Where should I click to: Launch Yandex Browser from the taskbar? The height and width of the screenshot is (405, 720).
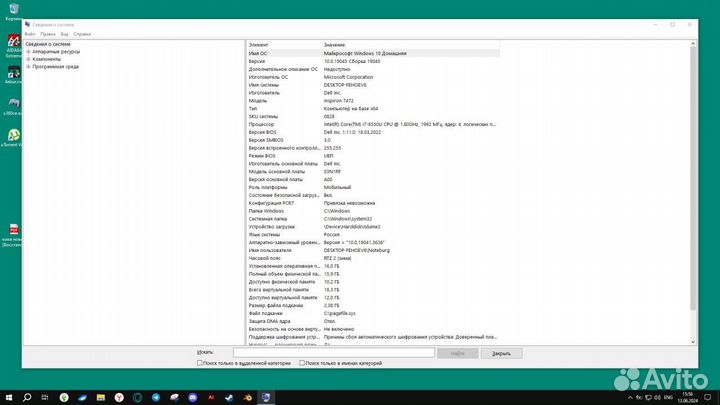pyautogui.click(x=119, y=397)
